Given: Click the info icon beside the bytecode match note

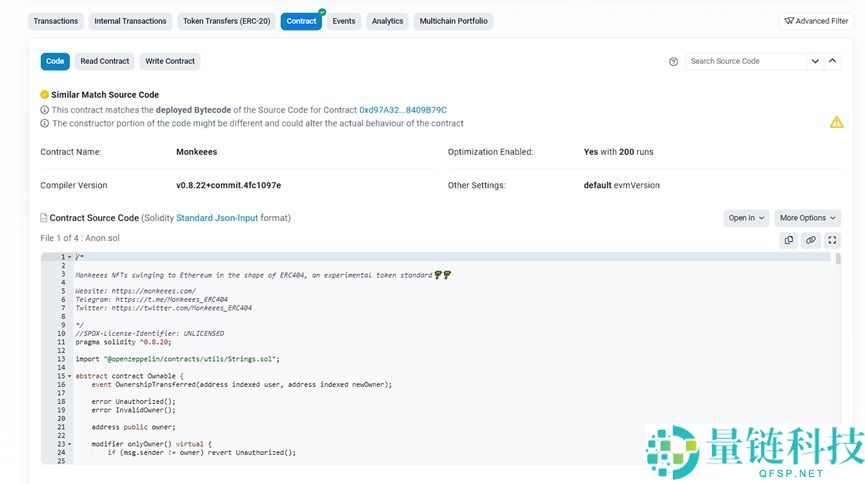Looking at the screenshot, I should click(x=44, y=110).
